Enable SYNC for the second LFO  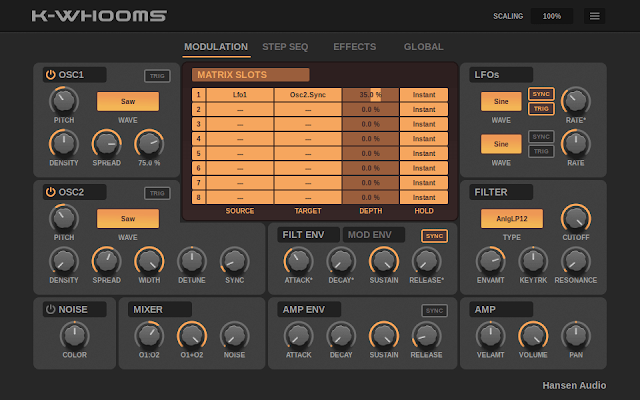[x=541, y=136]
